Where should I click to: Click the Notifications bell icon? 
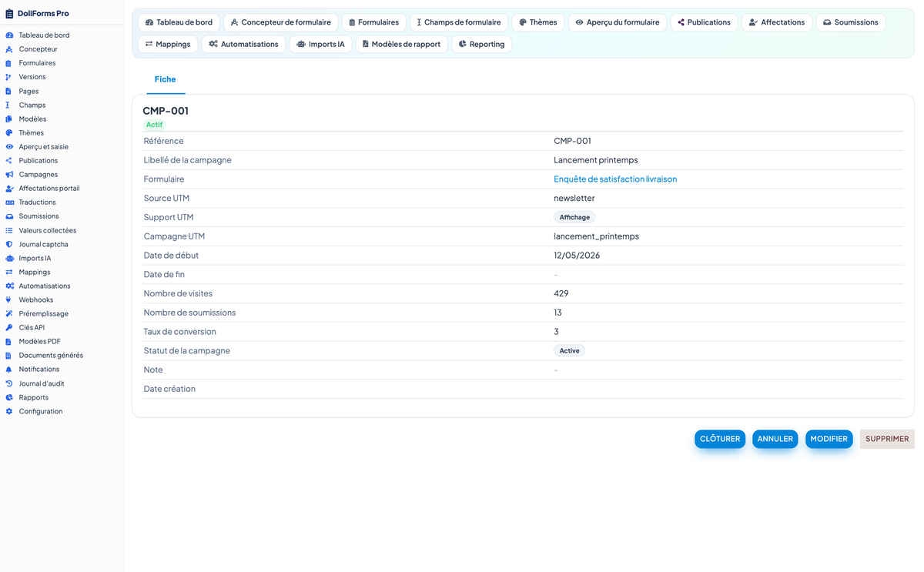(x=9, y=370)
